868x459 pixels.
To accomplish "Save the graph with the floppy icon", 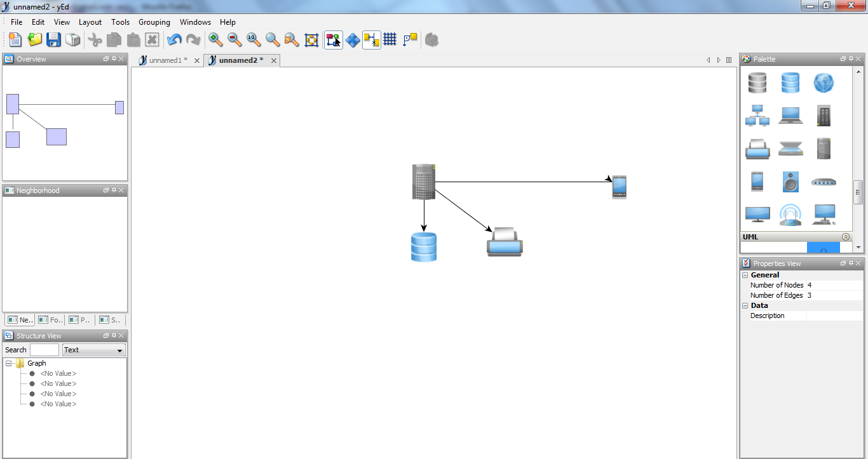I will coord(53,40).
